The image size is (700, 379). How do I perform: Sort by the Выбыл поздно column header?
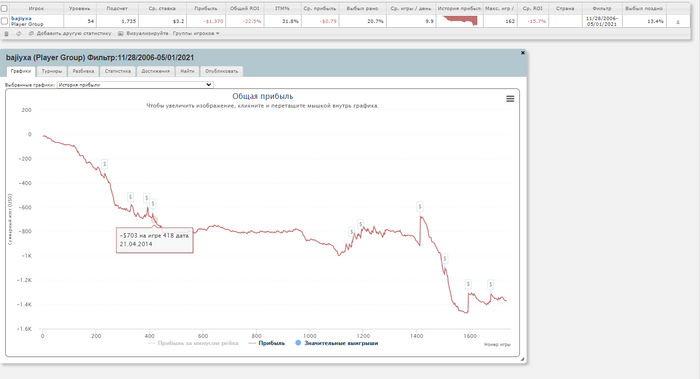point(644,8)
